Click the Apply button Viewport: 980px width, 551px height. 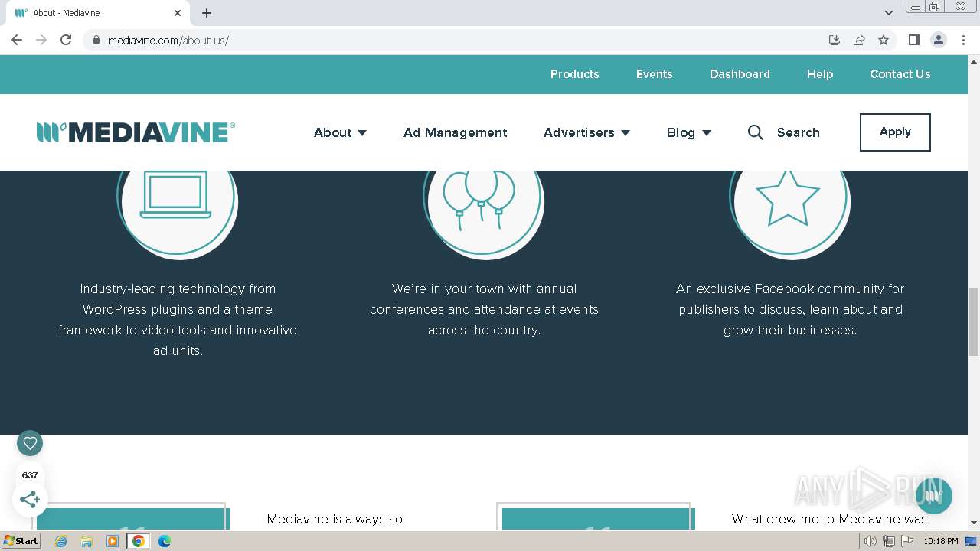[895, 132]
